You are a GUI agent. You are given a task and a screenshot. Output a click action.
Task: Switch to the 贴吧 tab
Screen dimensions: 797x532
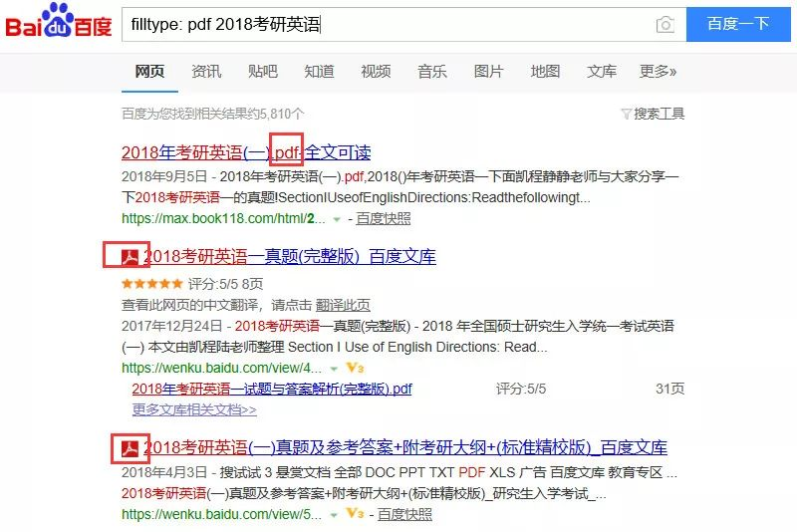262,71
